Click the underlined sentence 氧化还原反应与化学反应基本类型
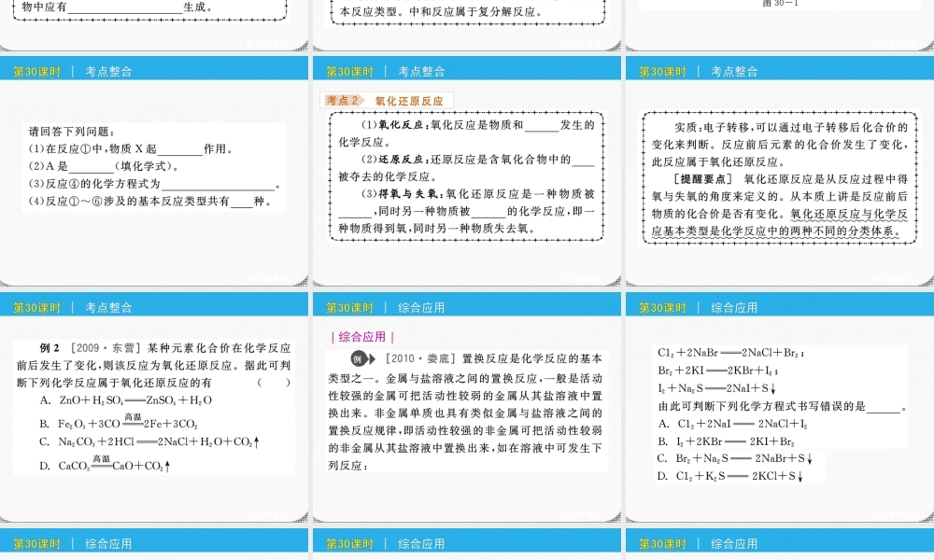The image size is (934, 560). click(x=779, y=222)
